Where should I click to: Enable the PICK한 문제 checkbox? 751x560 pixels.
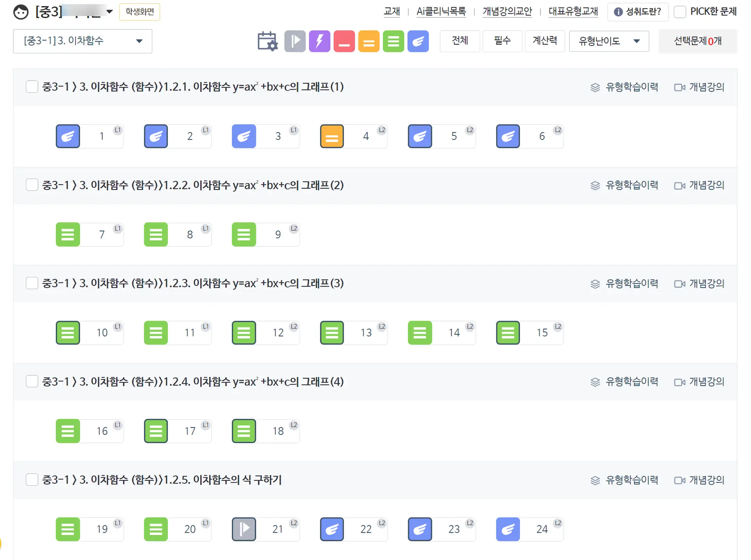tap(680, 12)
